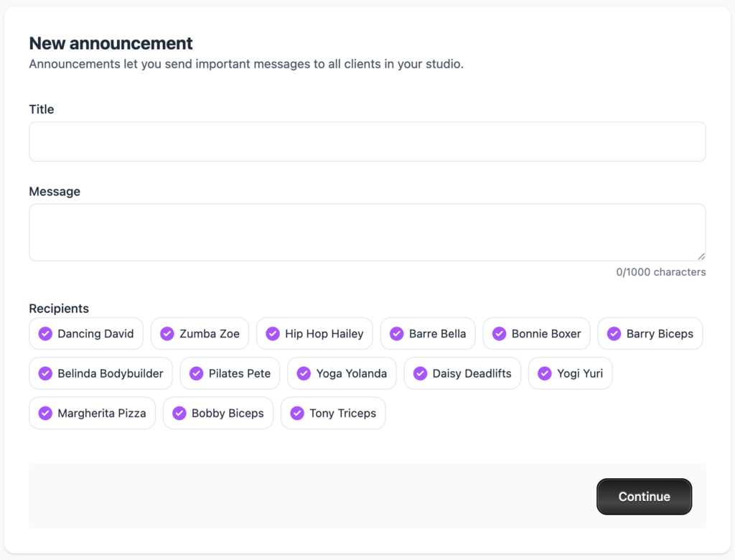
Task: Click the Margherita Pizza checkmark icon
Action: (45, 413)
